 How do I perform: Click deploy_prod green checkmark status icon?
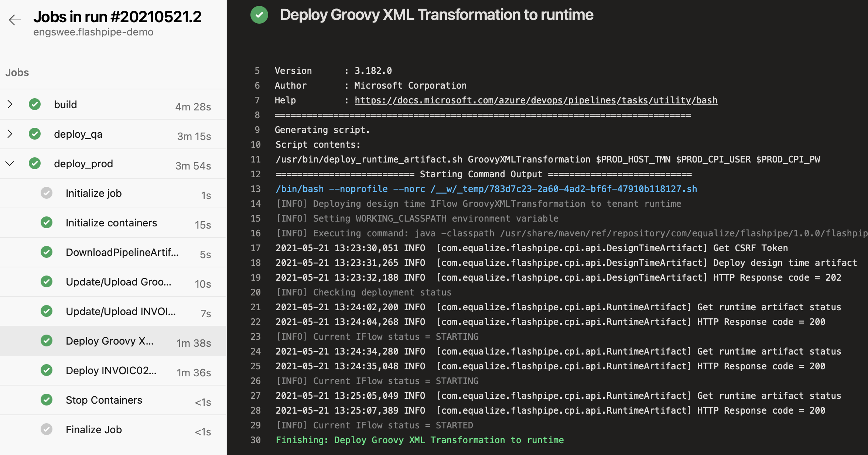click(x=35, y=164)
